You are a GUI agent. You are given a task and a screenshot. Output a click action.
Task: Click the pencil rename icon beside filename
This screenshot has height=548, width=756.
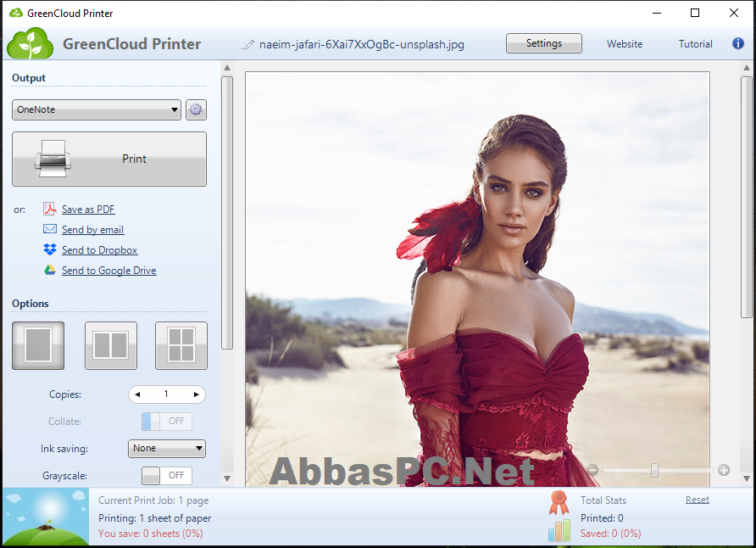click(x=247, y=45)
